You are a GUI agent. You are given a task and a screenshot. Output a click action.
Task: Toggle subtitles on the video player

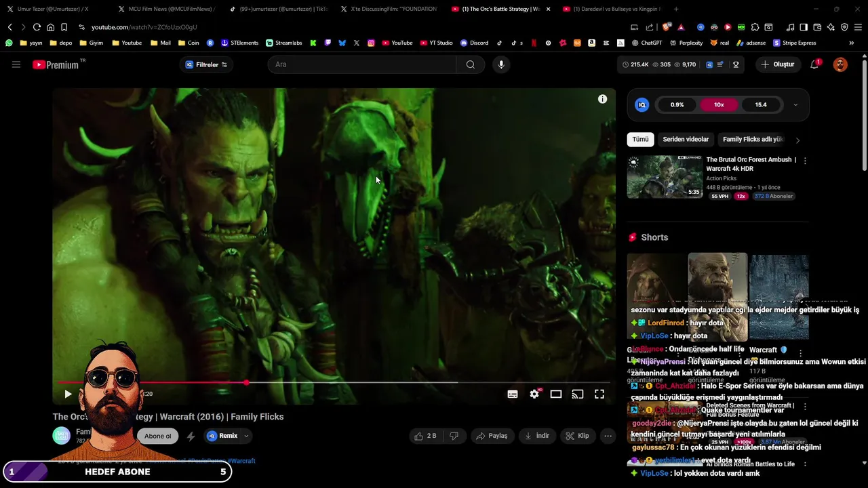[513, 394]
